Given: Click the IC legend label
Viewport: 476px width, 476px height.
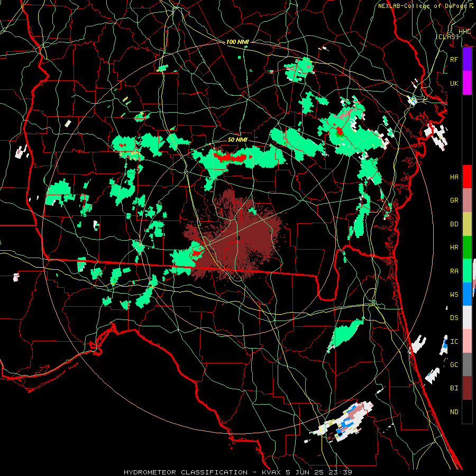Looking at the screenshot, I should click(x=454, y=341).
